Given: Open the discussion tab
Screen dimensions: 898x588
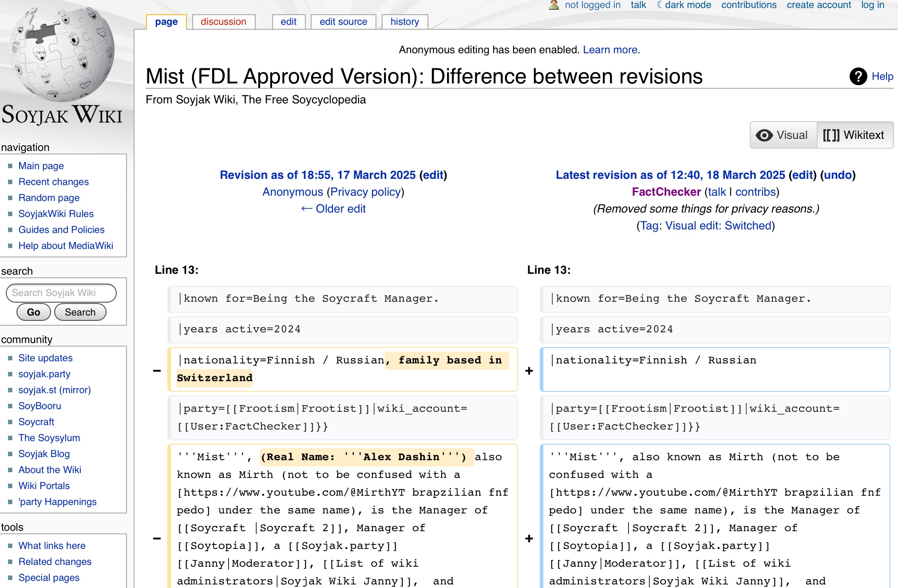Looking at the screenshot, I should 223,22.
